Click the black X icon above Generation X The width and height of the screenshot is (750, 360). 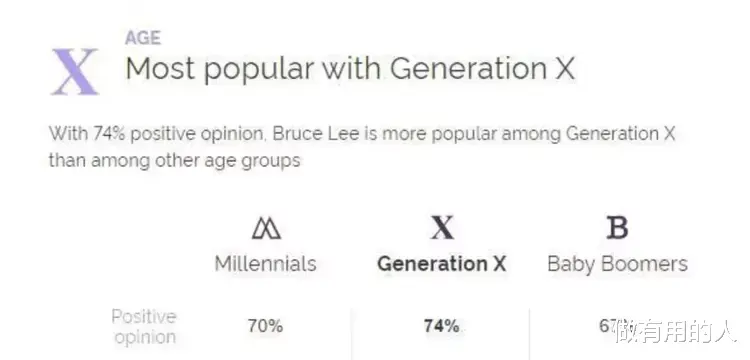point(442,228)
